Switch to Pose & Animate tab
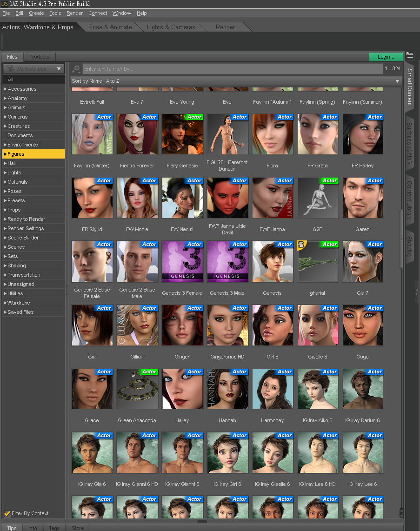The image size is (420, 531). [110, 27]
